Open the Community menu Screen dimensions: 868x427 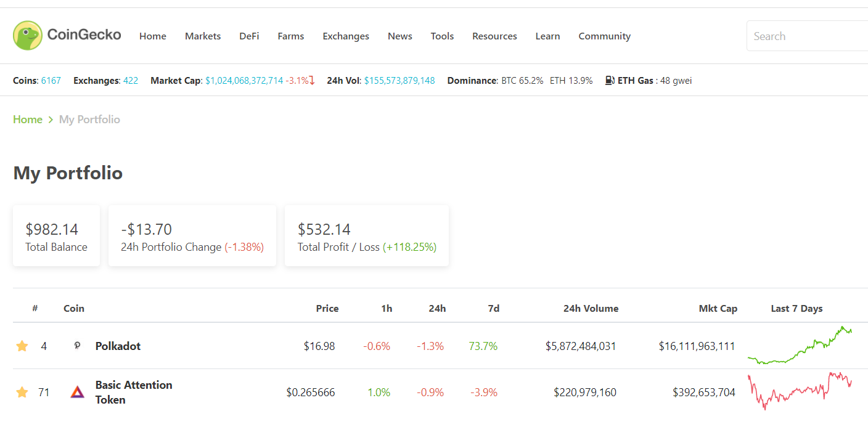(604, 36)
